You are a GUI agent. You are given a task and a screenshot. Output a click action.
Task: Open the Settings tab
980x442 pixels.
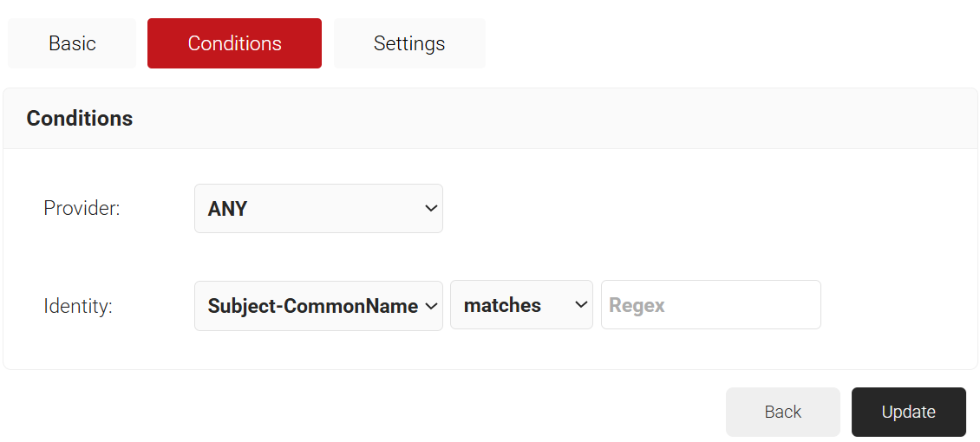pos(409,43)
